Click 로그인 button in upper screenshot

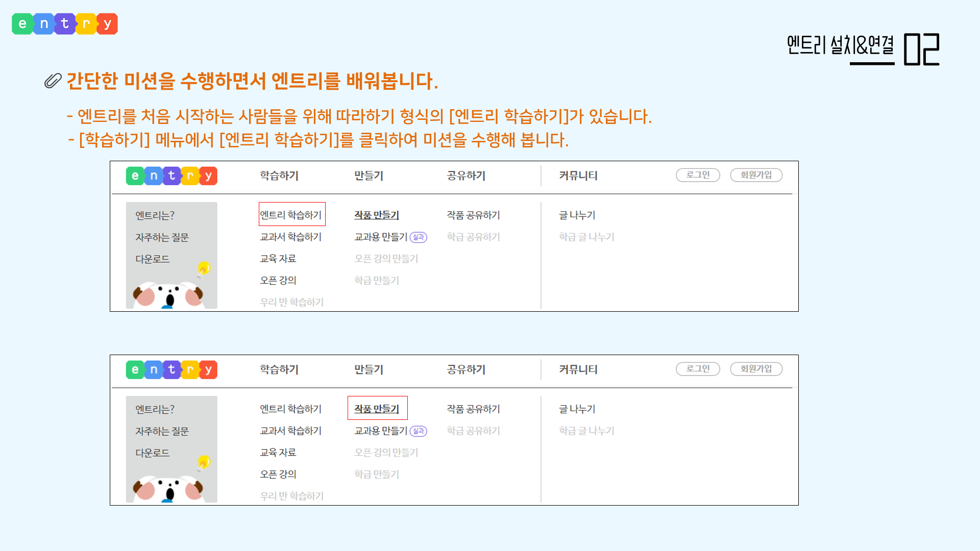698,175
